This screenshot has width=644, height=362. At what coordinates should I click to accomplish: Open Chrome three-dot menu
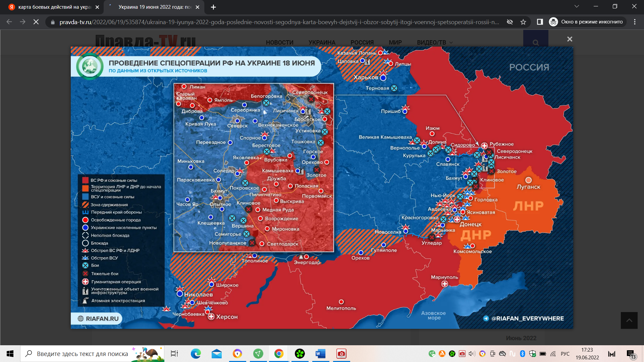coord(635,22)
